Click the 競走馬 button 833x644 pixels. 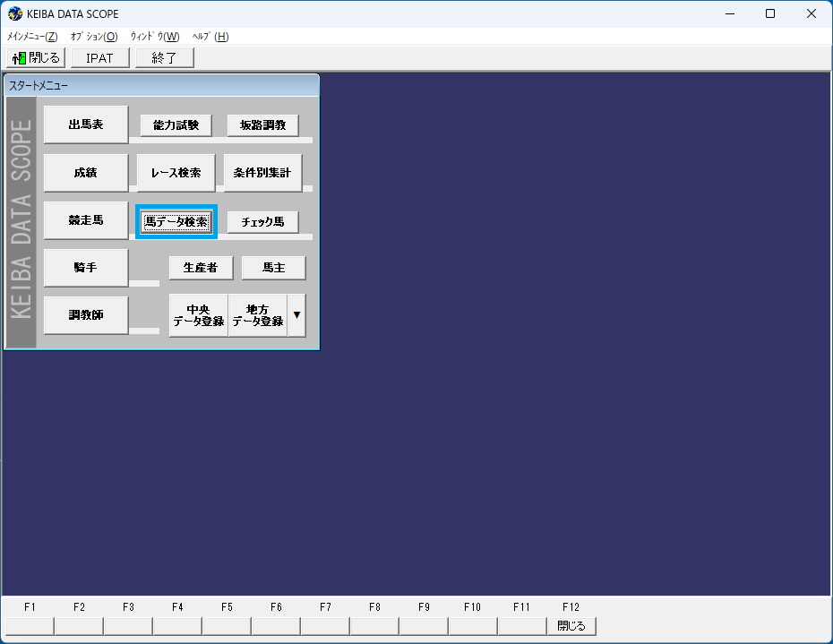[x=86, y=220]
